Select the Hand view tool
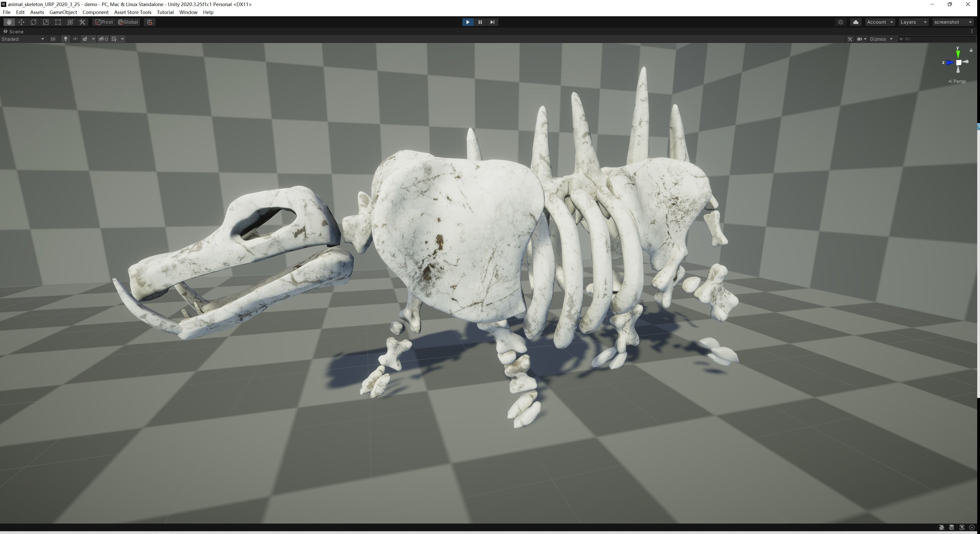 (9, 22)
